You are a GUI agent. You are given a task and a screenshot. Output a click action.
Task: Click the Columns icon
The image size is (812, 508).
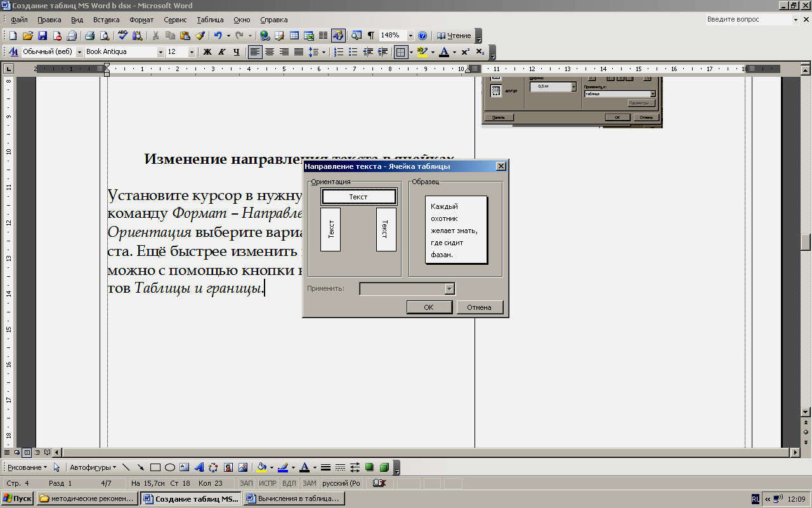click(323, 36)
